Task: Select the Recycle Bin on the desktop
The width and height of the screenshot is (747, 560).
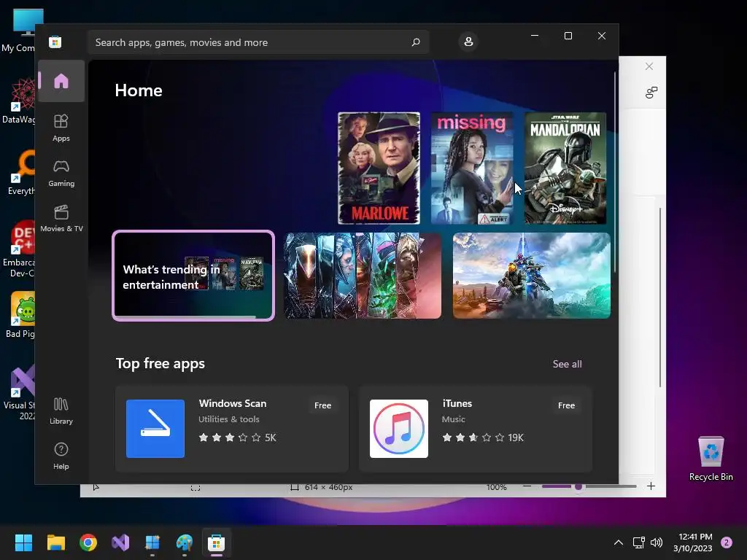Action: tap(711, 459)
